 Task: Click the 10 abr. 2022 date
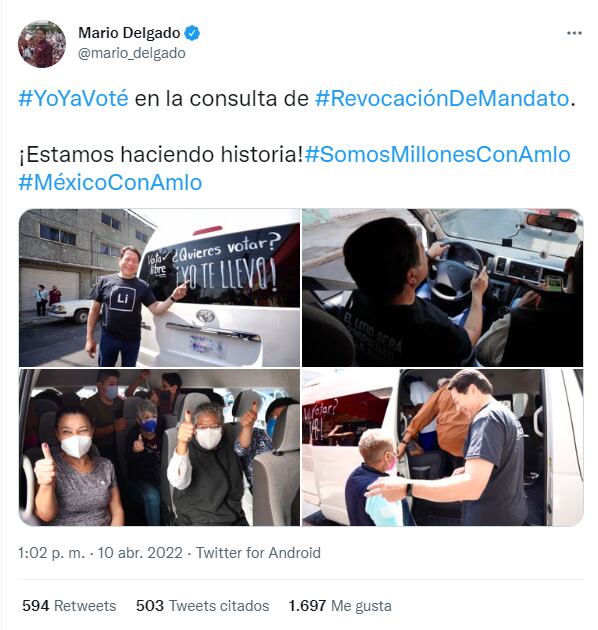pyautogui.click(x=140, y=553)
